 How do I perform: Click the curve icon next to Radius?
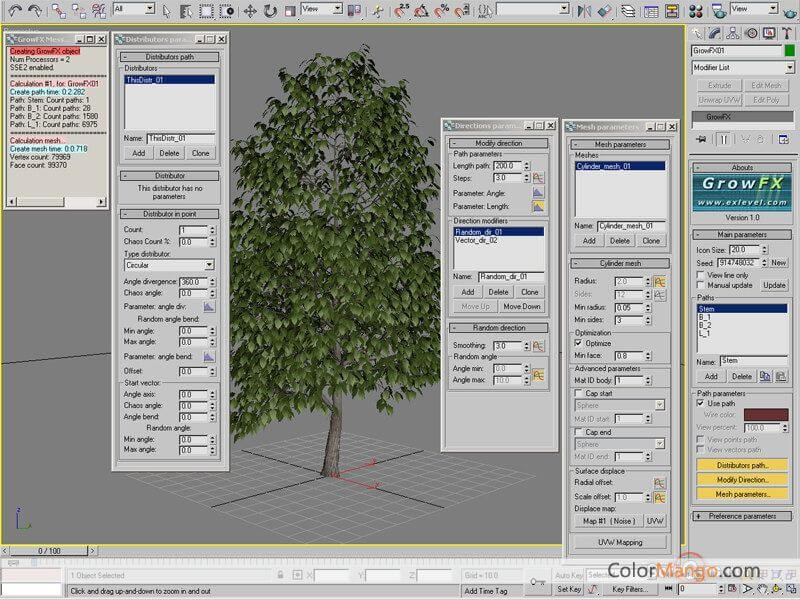point(660,282)
